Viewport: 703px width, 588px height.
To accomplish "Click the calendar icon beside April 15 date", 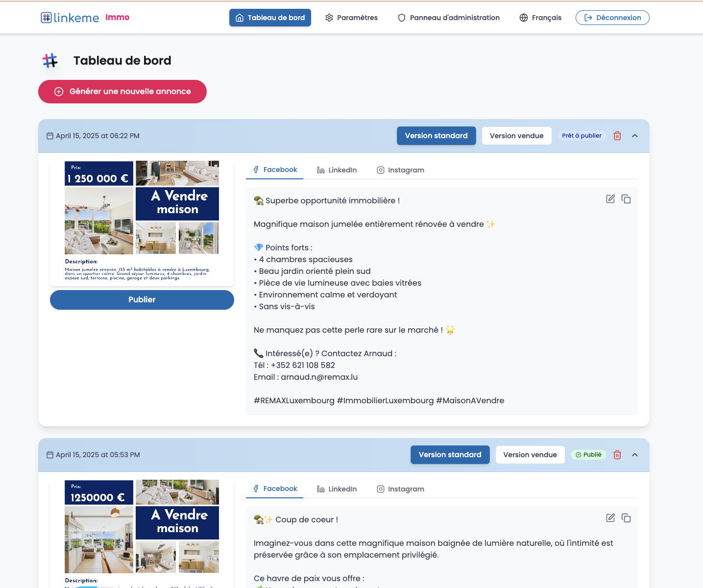I will click(x=49, y=136).
